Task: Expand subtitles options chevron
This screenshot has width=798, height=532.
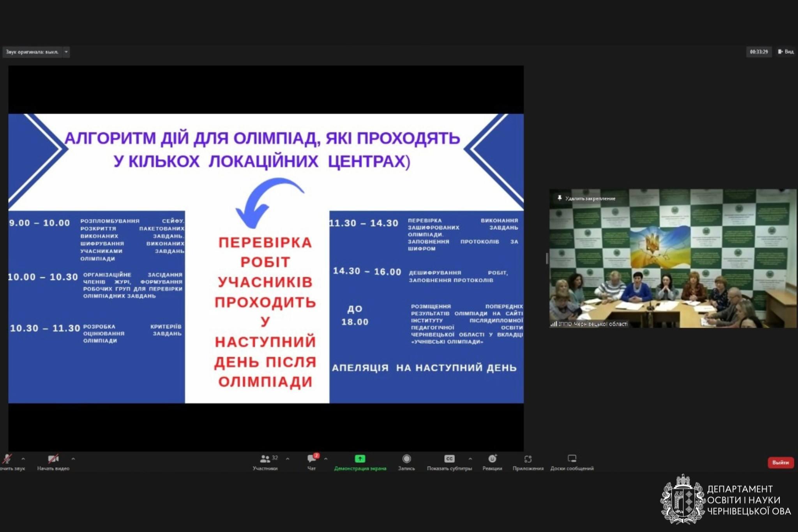Action: (x=470, y=459)
